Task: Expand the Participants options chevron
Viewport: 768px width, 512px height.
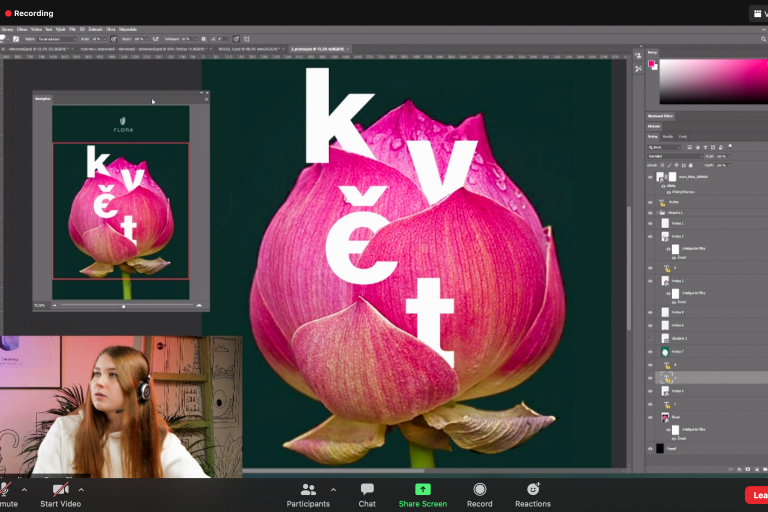Action: (x=333, y=490)
